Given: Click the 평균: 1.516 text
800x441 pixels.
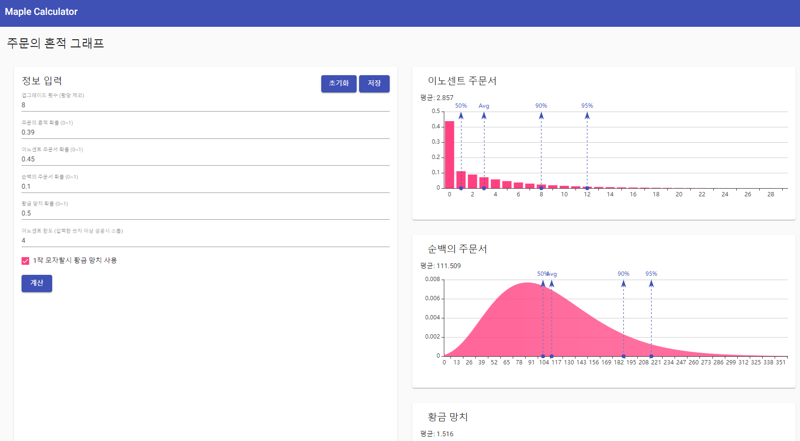Looking at the screenshot, I should tap(437, 434).
